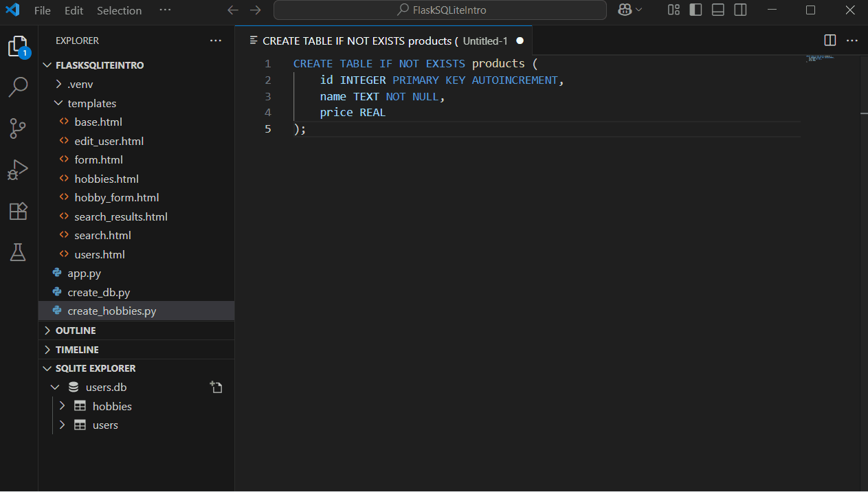Open the Run and Debug view

pos(19,170)
